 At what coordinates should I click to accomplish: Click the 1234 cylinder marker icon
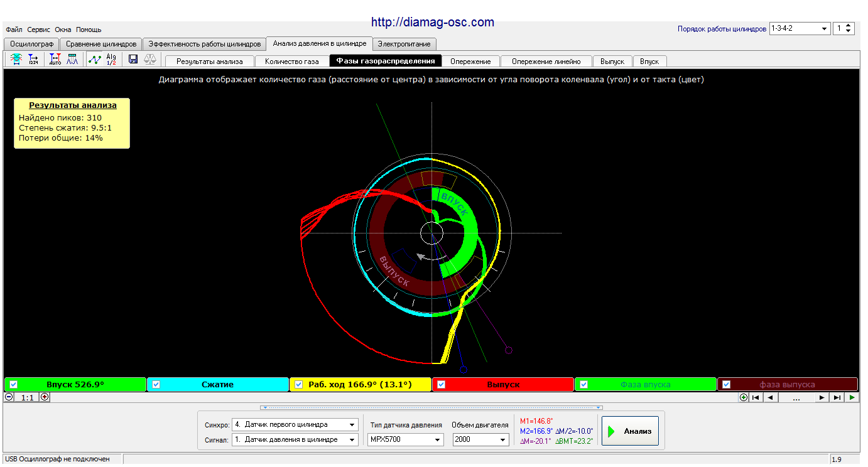(33, 60)
